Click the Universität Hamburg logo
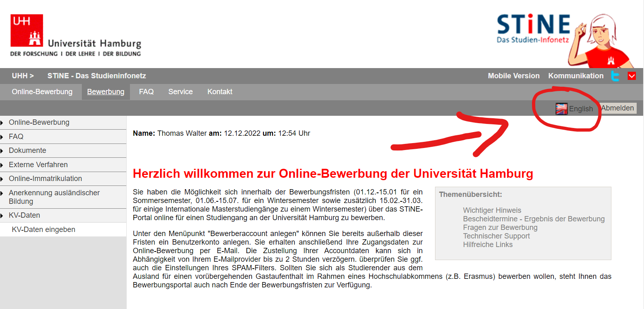This screenshot has width=644, height=309. (76, 35)
